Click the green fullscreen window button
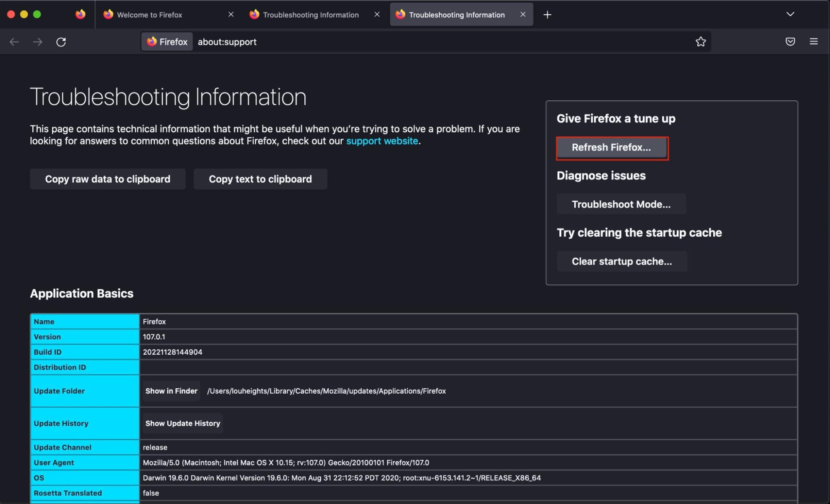 click(37, 15)
